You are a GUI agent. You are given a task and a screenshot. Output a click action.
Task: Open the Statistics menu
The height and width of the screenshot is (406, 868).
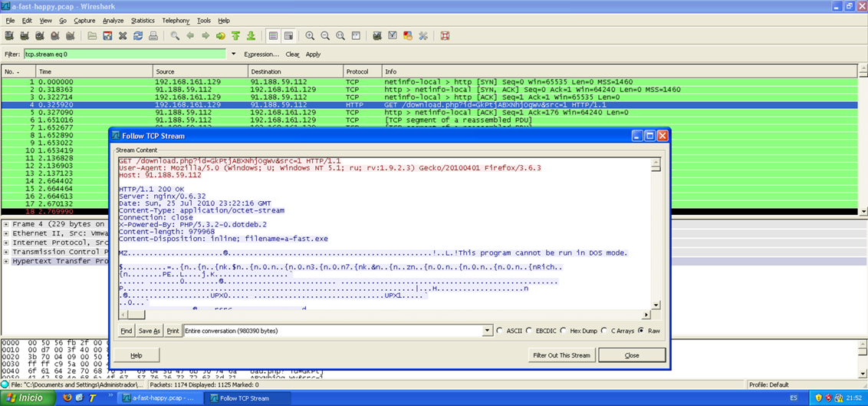click(x=143, y=21)
